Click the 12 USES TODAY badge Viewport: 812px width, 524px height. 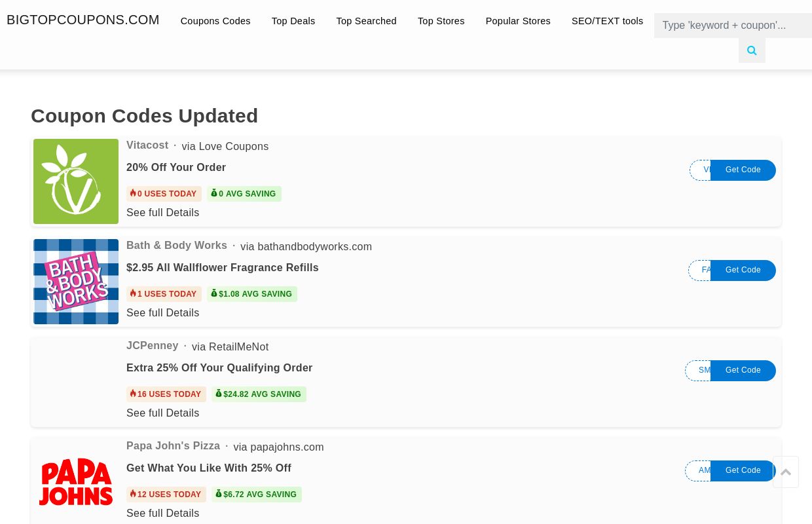coord(166,495)
